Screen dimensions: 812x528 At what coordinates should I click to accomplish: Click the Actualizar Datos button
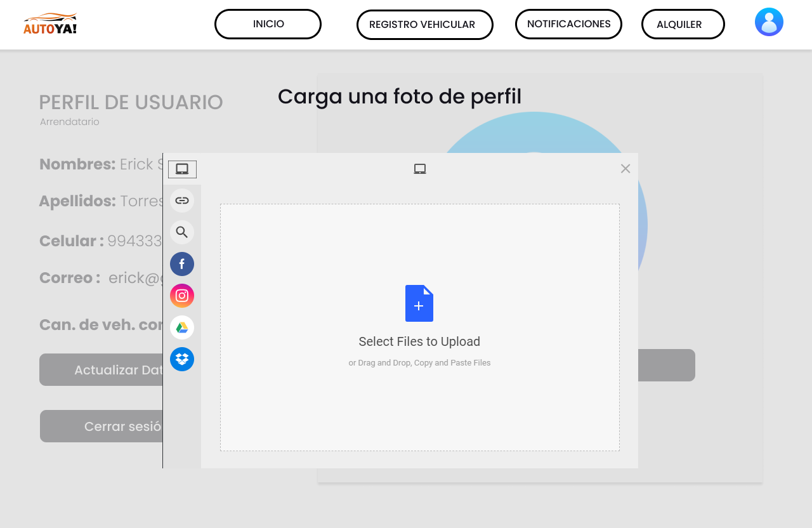[x=101, y=370]
